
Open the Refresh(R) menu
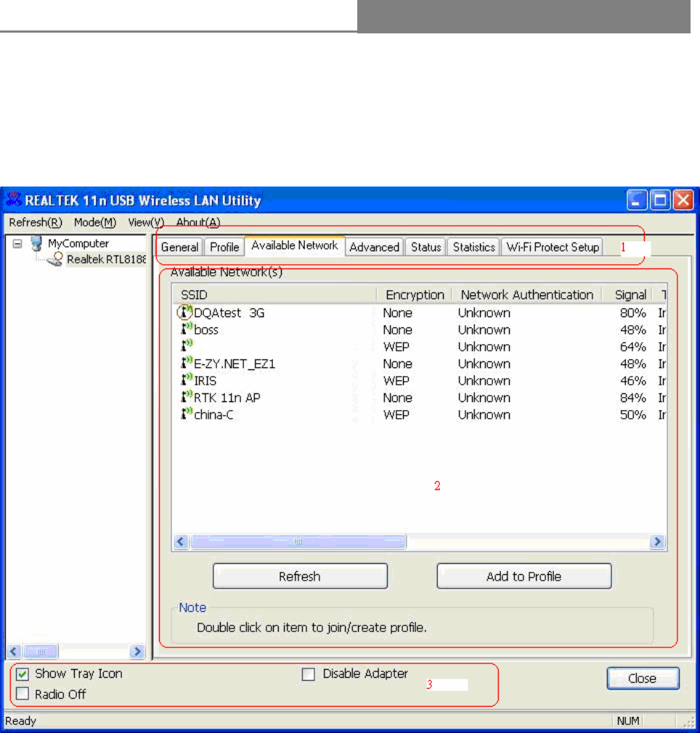coord(36,223)
